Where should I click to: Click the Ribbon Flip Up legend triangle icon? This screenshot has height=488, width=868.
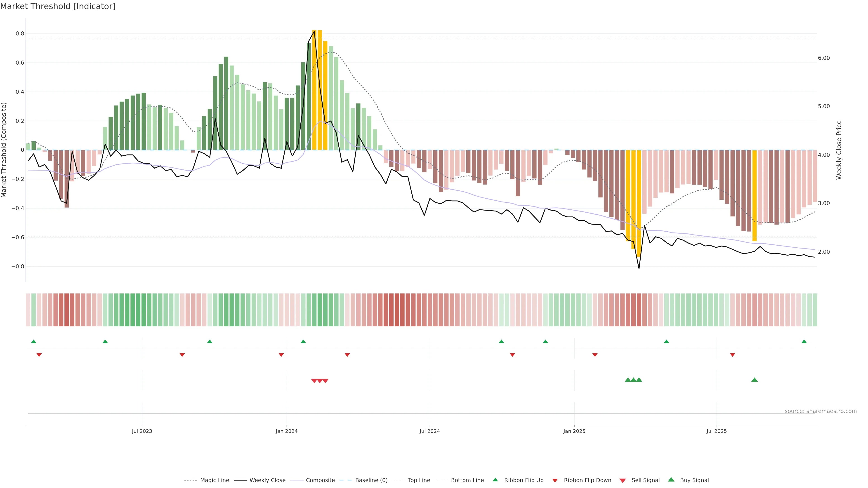point(495,480)
